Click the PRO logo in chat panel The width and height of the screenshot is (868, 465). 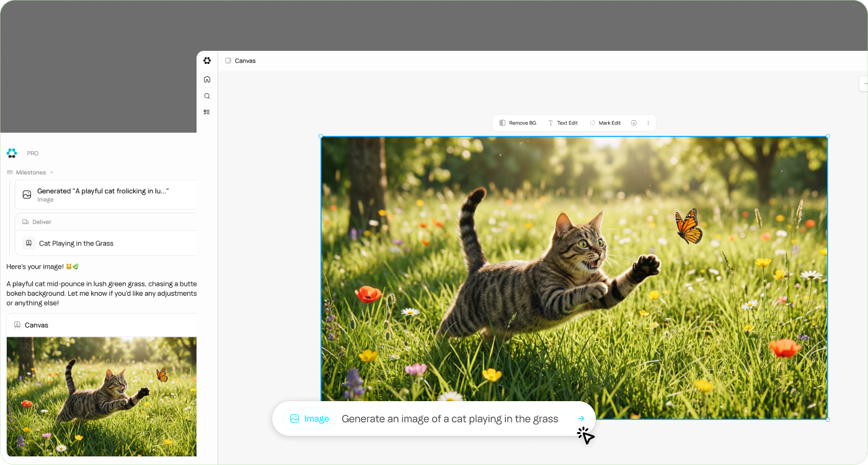tap(12, 153)
